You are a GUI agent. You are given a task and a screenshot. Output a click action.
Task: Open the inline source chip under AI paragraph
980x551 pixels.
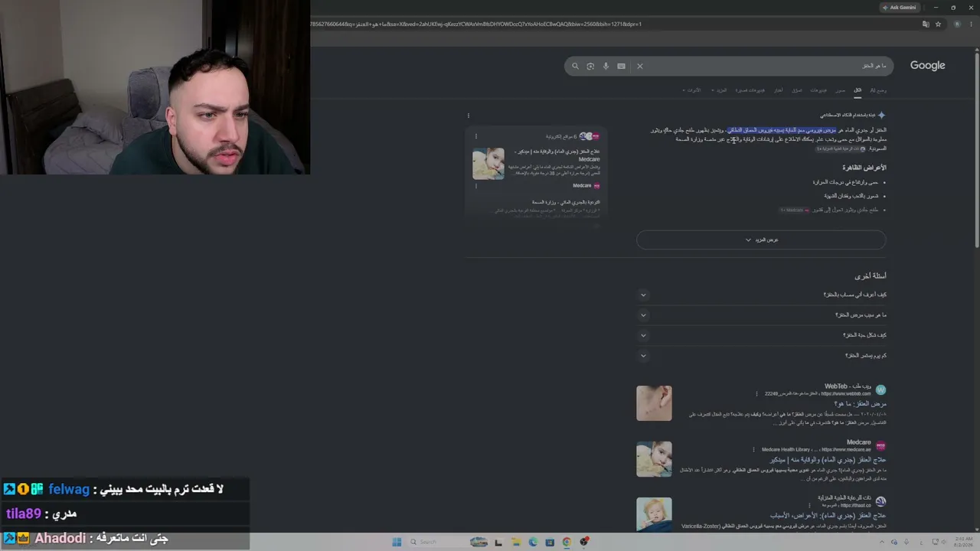click(x=841, y=148)
